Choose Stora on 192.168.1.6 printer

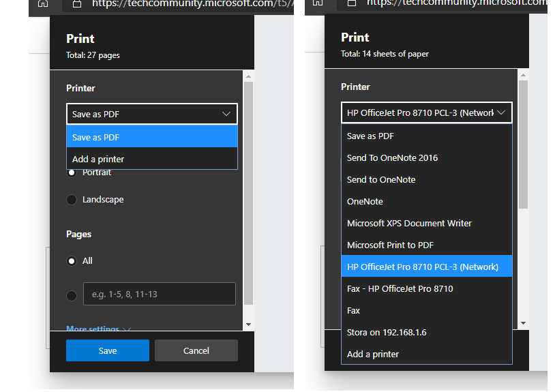[427, 332]
